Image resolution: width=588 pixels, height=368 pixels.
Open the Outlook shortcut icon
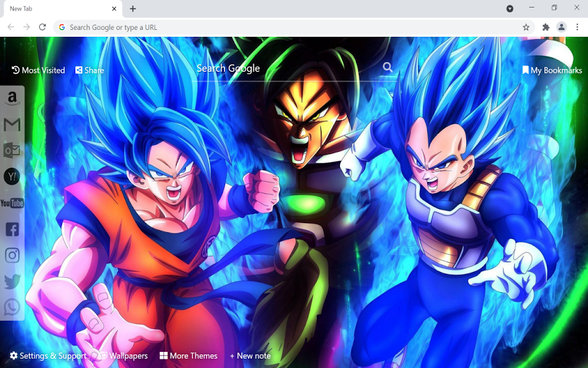pos(12,151)
